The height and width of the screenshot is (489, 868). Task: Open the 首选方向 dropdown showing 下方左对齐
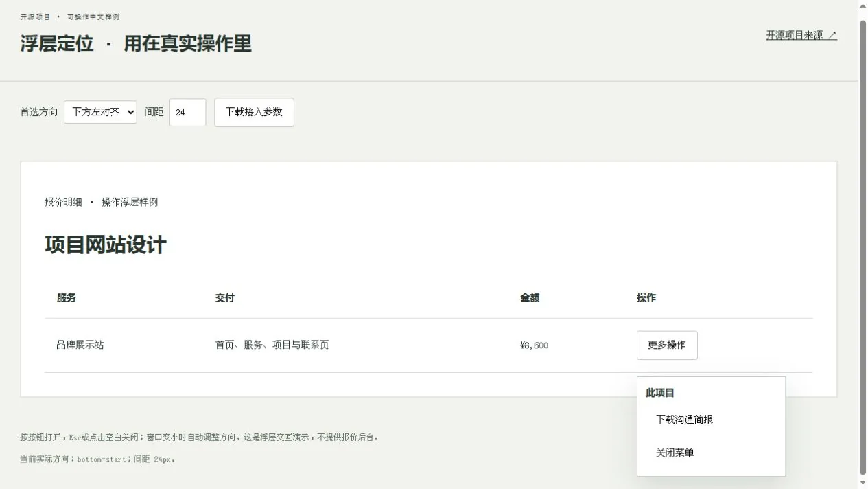click(100, 112)
